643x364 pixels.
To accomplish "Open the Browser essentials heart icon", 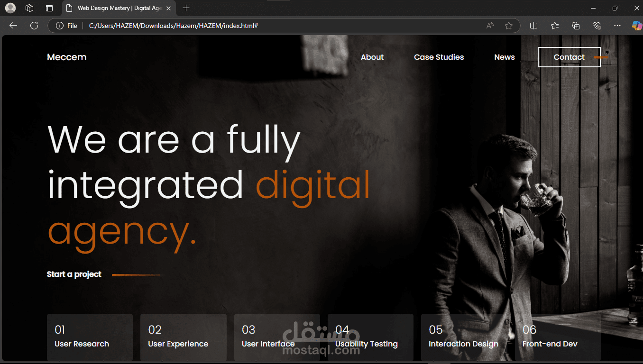I will 597,26.
